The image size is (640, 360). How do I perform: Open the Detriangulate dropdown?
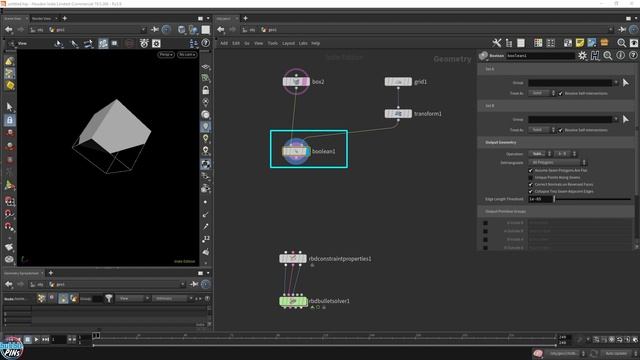(x=558, y=162)
